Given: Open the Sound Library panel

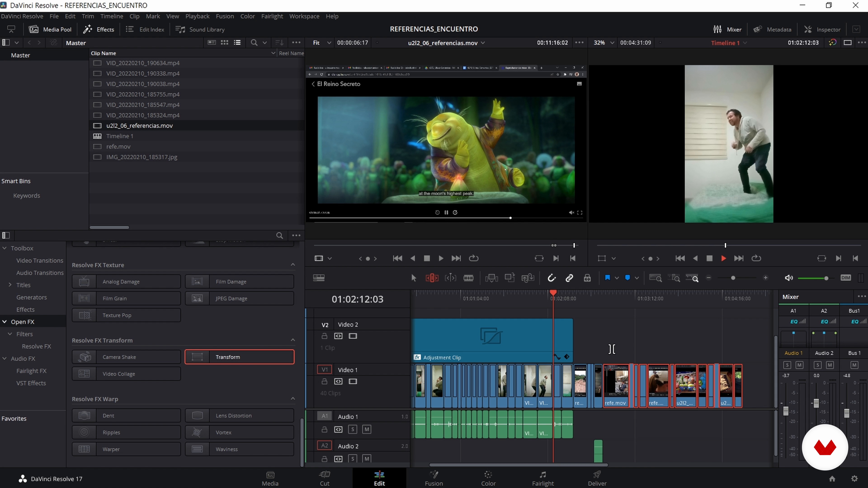Looking at the screenshot, I should 200,29.
